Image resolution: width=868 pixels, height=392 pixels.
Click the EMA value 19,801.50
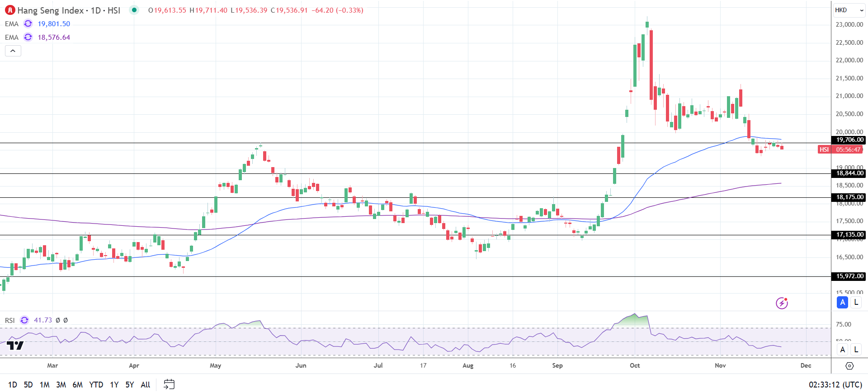[54, 24]
